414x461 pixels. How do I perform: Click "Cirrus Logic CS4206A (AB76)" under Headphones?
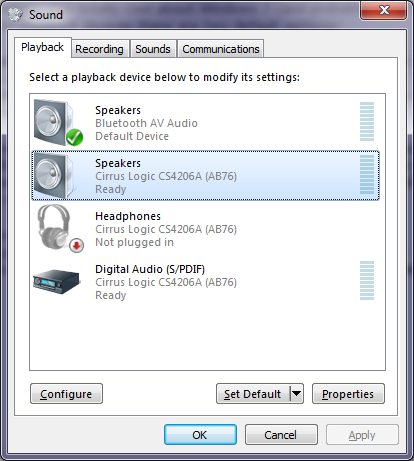point(166,229)
